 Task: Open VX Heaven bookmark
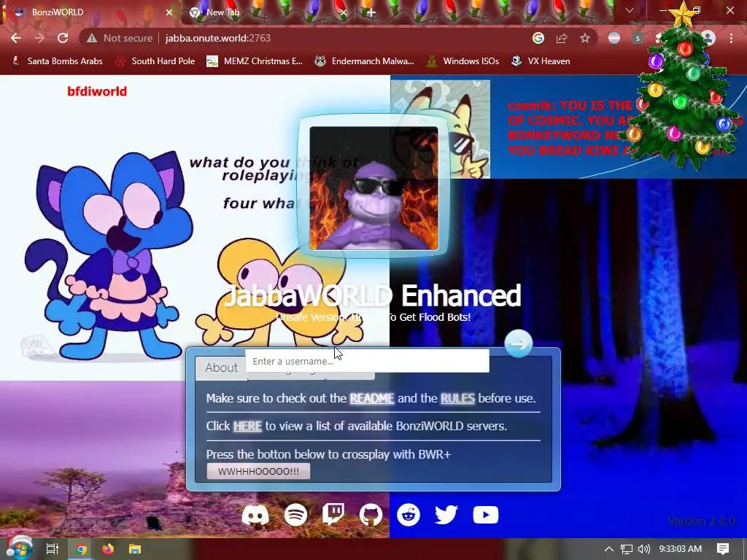point(541,61)
